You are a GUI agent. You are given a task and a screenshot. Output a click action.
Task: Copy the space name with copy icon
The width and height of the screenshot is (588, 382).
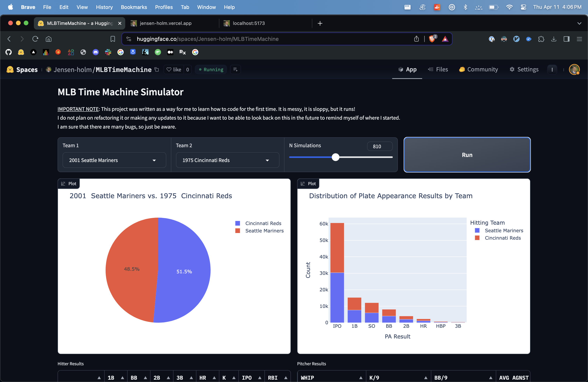tap(157, 69)
